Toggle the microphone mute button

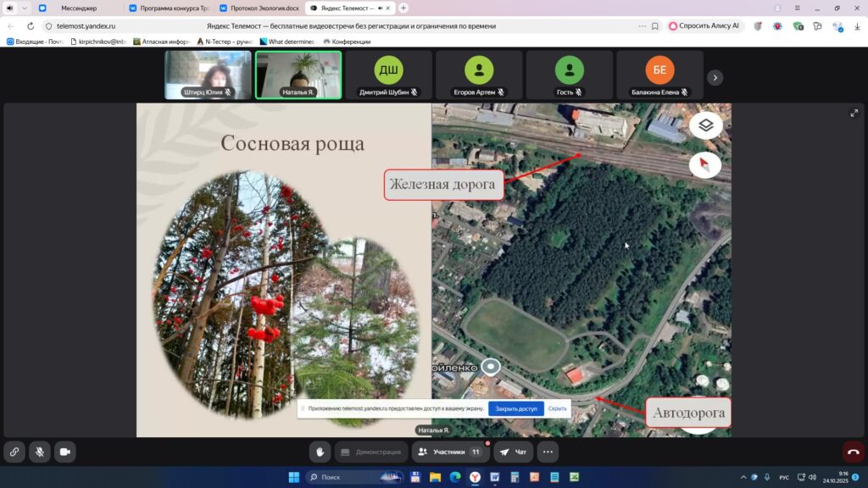point(39,452)
